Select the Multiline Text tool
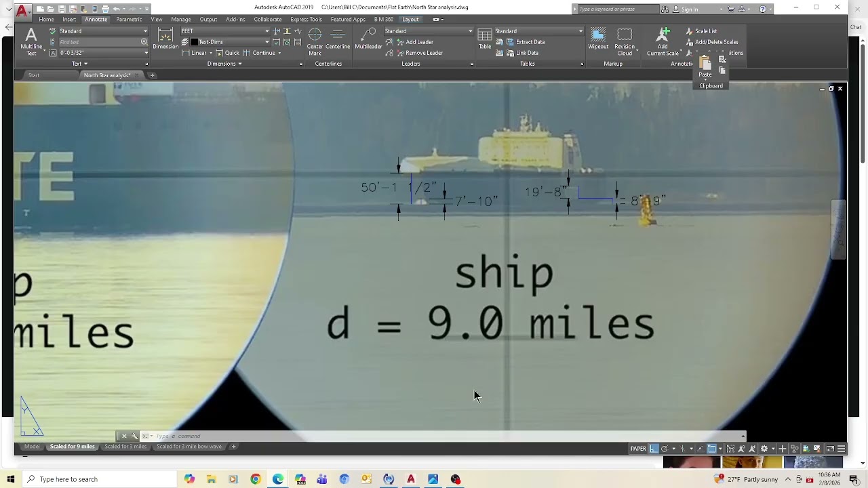This screenshot has width=868, height=488. (31, 41)
